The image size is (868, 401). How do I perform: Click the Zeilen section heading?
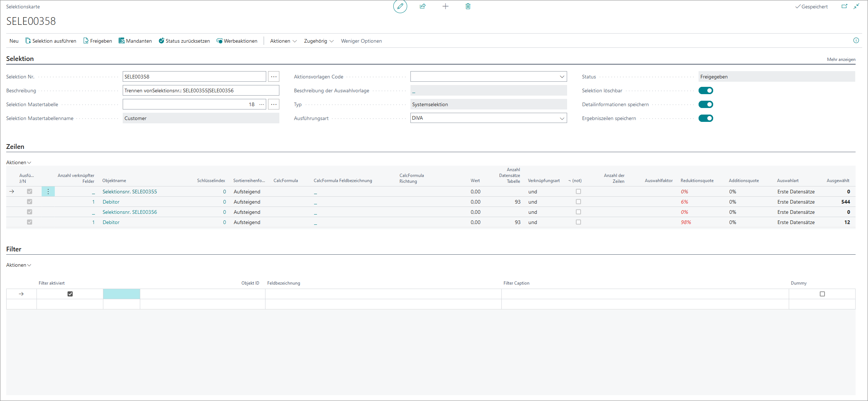(x=15, y=146)
